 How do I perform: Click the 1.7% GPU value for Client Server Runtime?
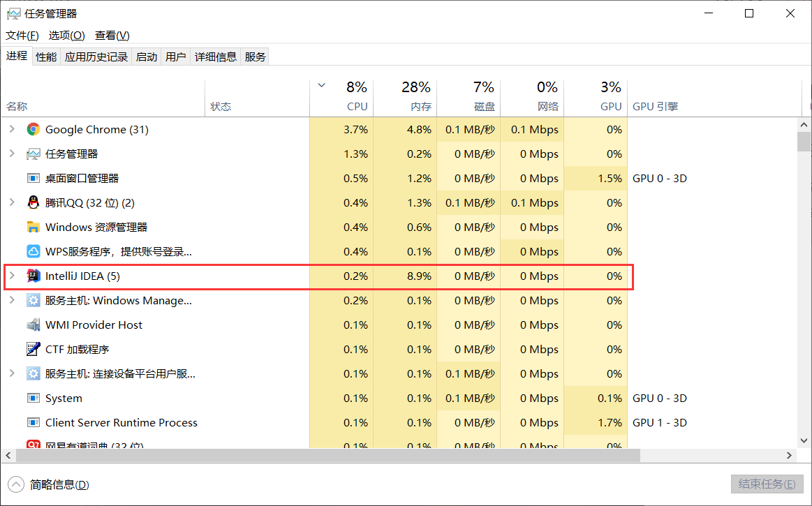click(610, 423)
